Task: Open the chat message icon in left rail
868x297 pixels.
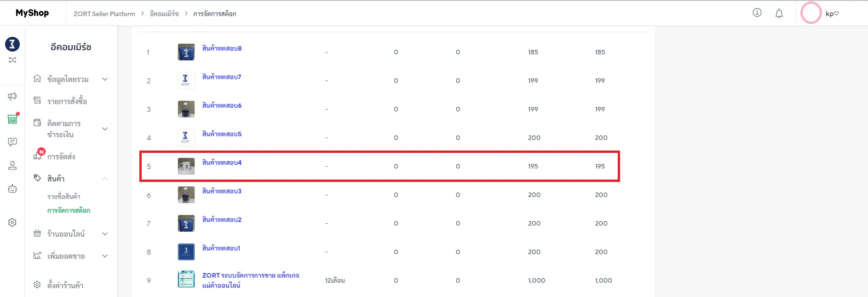Action: point(12,142)
